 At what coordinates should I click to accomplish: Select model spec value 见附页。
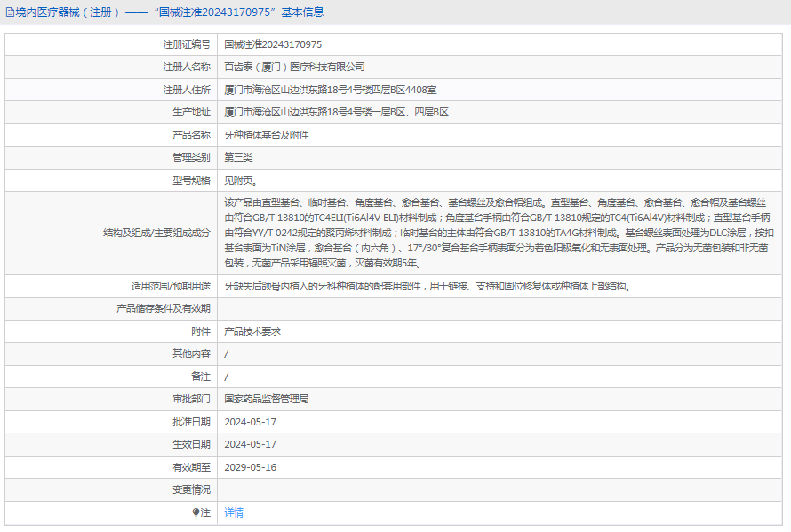(x=241, y=180)
